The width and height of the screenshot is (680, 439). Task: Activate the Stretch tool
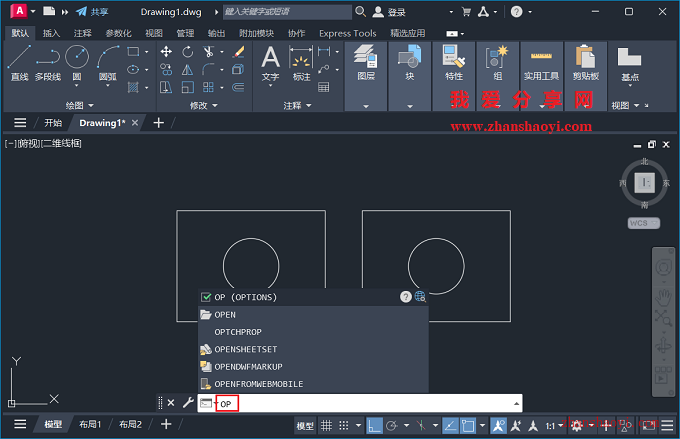(166, 87)
